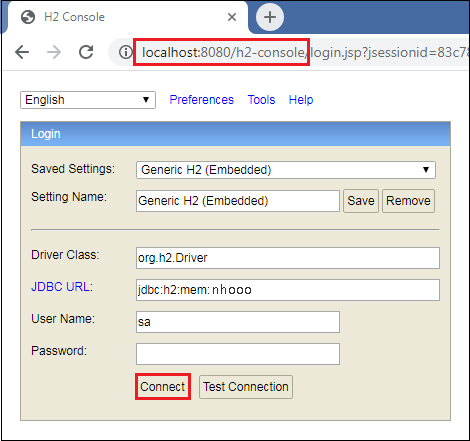This screenshot has height=441, width=470.
Task: Open a new browser tab
Action: pyautogui.click(x=270, y=17)
